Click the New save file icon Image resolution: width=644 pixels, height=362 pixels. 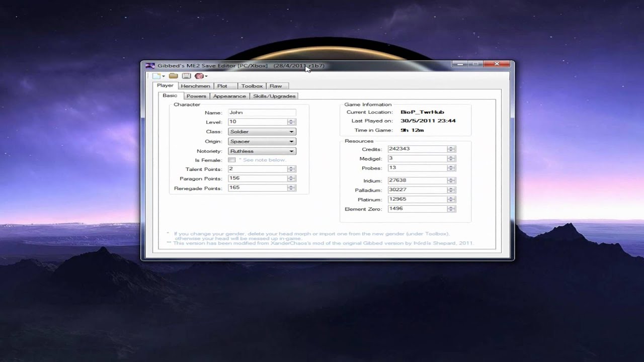(156, 76)
